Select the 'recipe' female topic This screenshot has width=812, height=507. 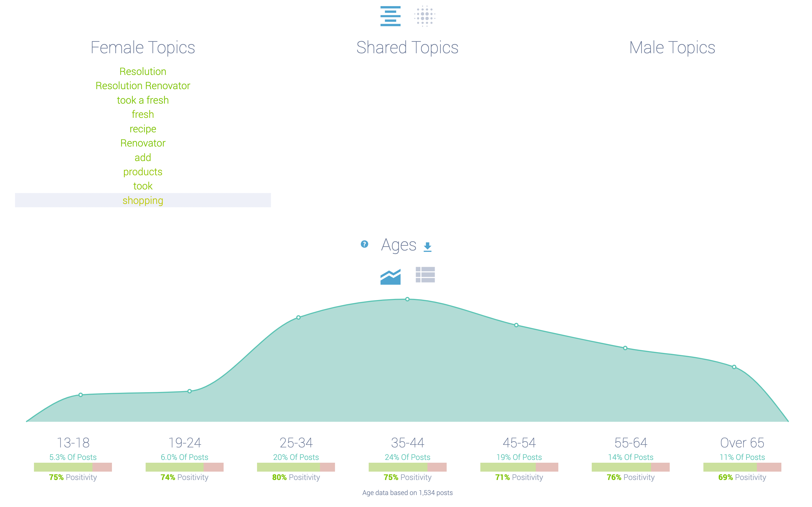coord(143,129)
